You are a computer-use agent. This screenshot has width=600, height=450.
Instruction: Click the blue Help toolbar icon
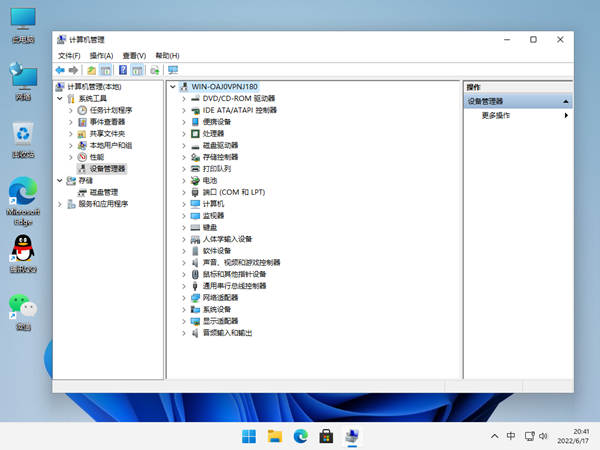[x=123, y=70]
